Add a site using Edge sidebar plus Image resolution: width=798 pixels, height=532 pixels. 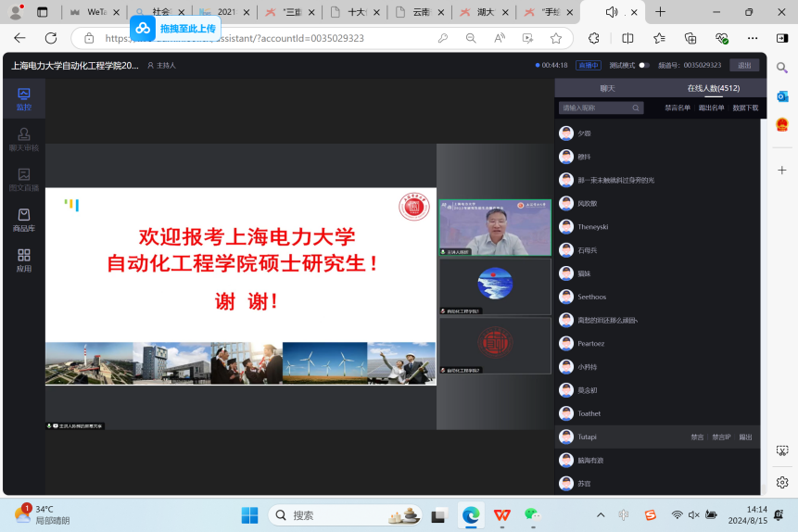point(782,171)
